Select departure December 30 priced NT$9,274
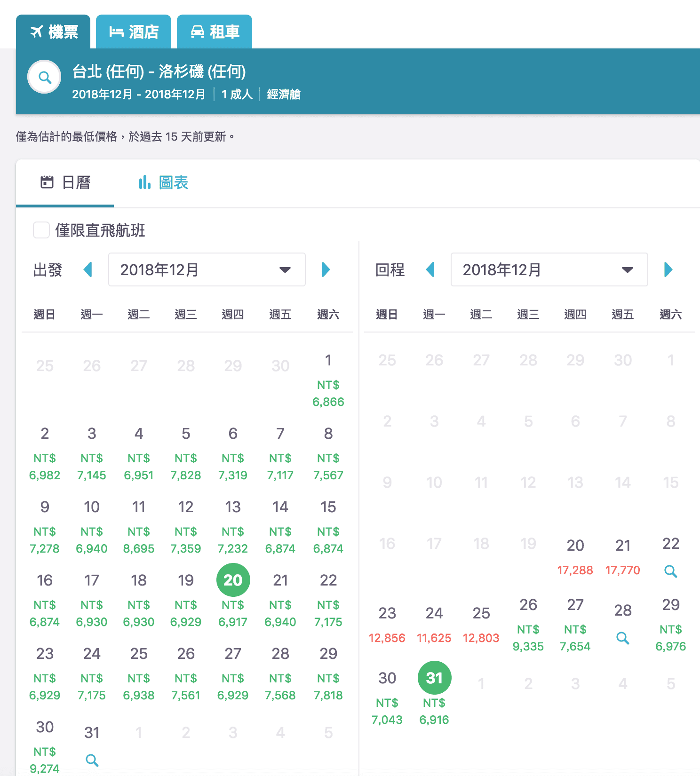Screen dimensions: 700x776 pyautogui.click(x=45, y=747)
